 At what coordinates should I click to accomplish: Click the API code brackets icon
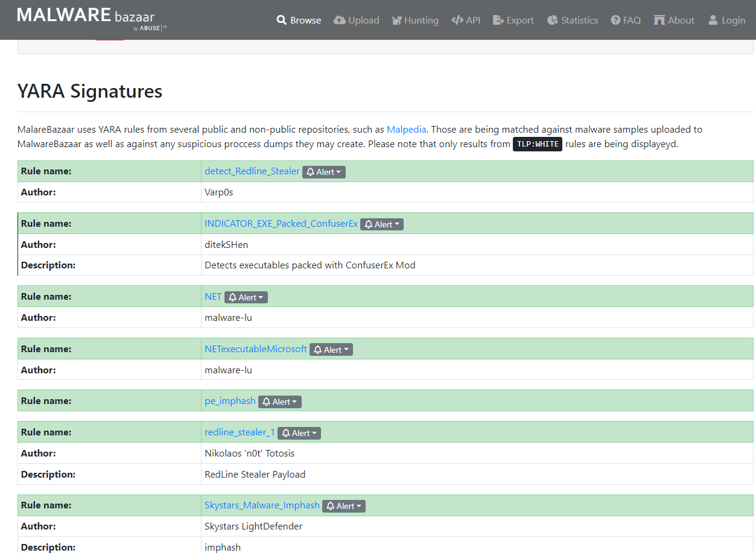tap(457, 21)
